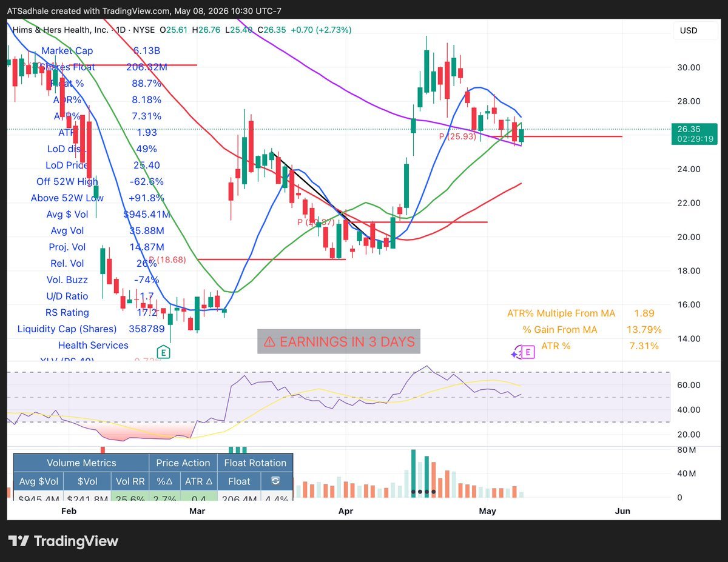Screen dimensions: 728x562
Task: Click the Proj. Vol label
Action: [67, 247]
